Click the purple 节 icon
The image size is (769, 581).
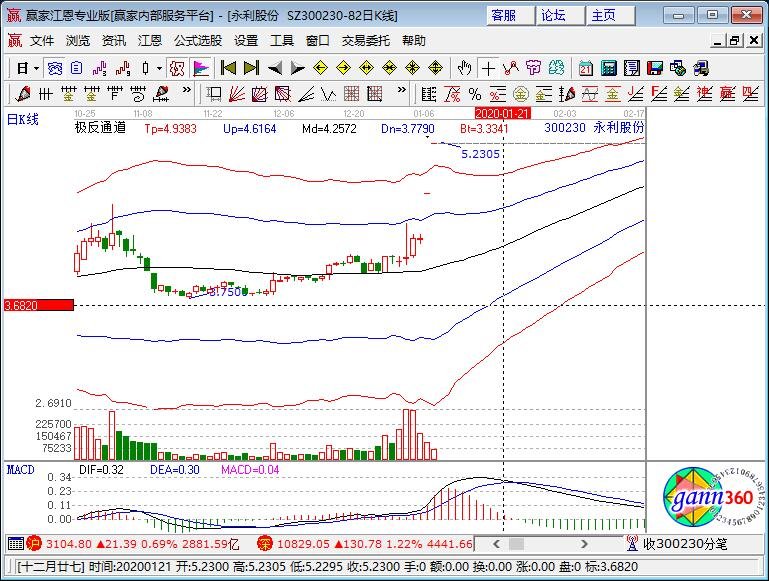(x=533, y=68)
